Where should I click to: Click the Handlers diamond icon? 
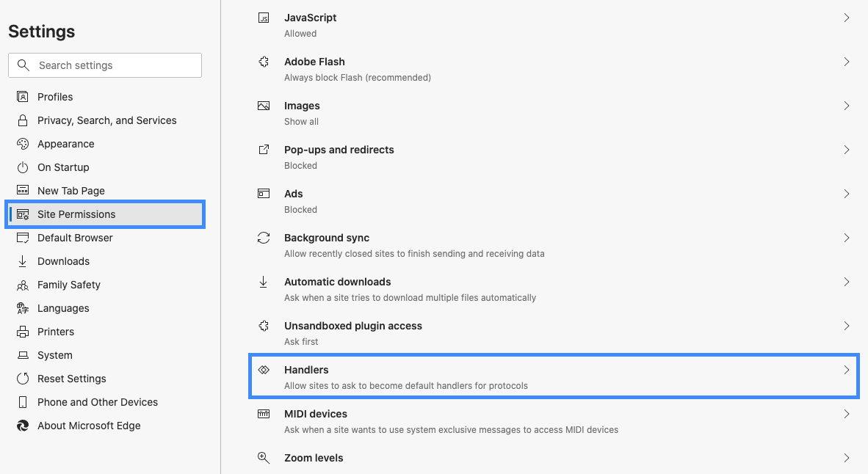click(x=263, y=368)
